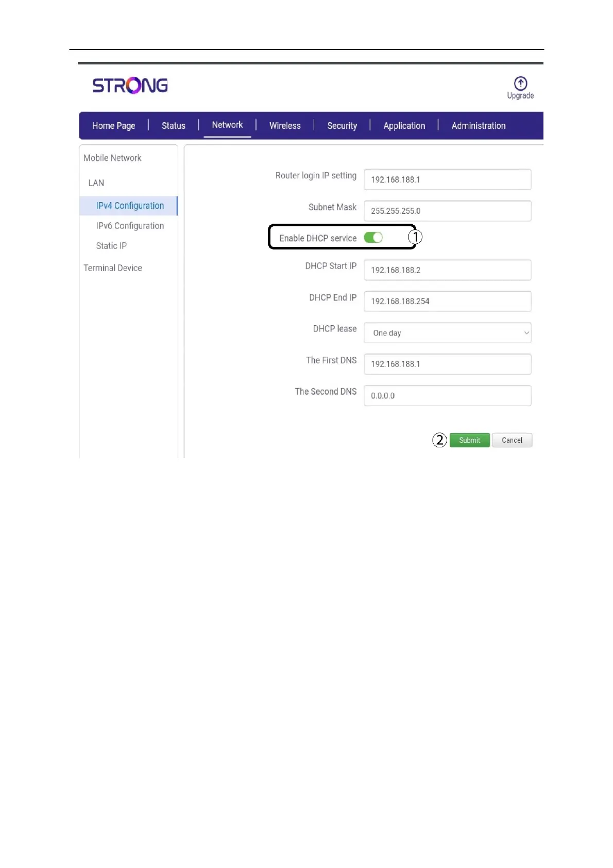
Task: Select the Network tab
Action: (x=227, y=125)
